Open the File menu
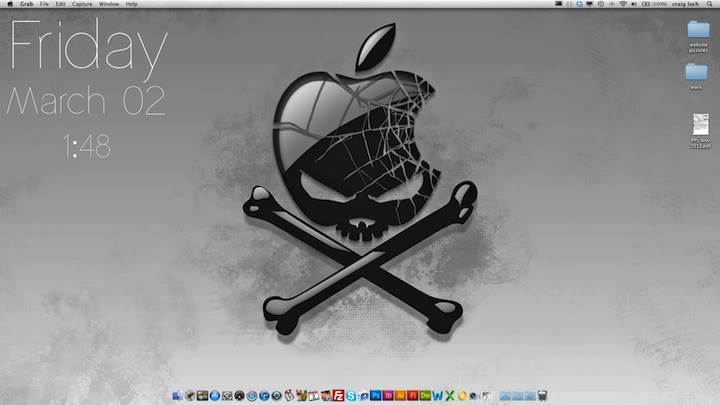This screenshot has height=405, width=720. [x=44, y=4]
